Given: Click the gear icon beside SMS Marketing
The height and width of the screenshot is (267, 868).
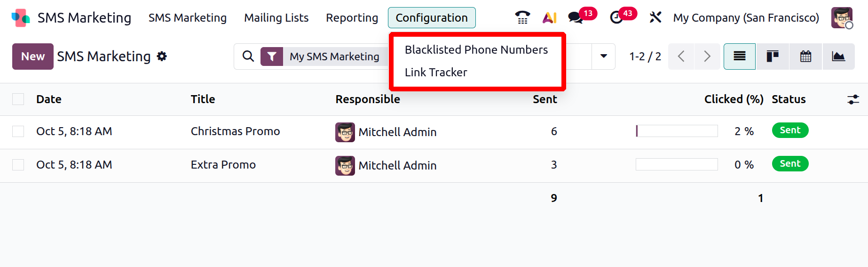Looking at the screenshot, I should pyautogui.click(x=162, y=57).
